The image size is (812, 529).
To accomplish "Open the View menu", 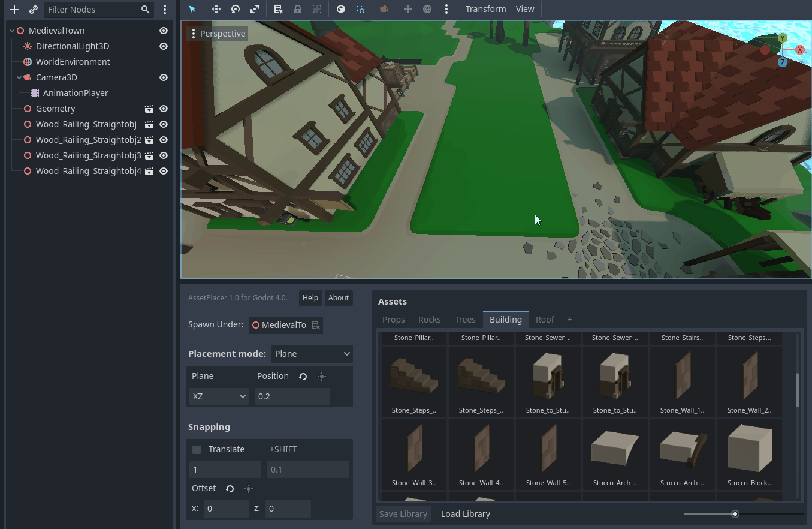I will click(x=525, y=9).
